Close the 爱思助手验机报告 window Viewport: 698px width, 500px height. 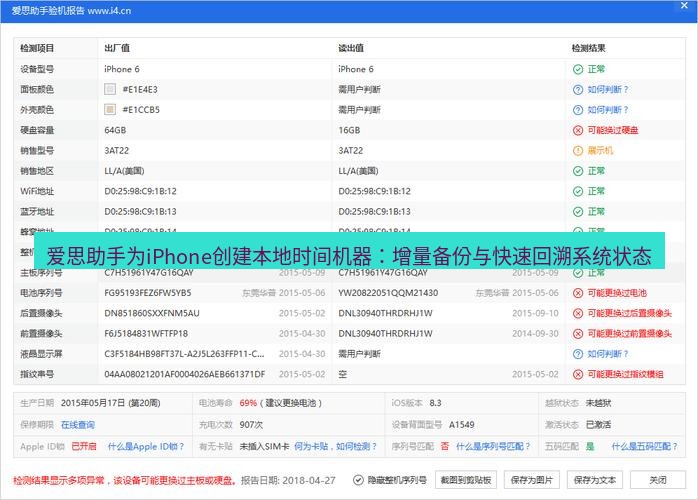684,6
